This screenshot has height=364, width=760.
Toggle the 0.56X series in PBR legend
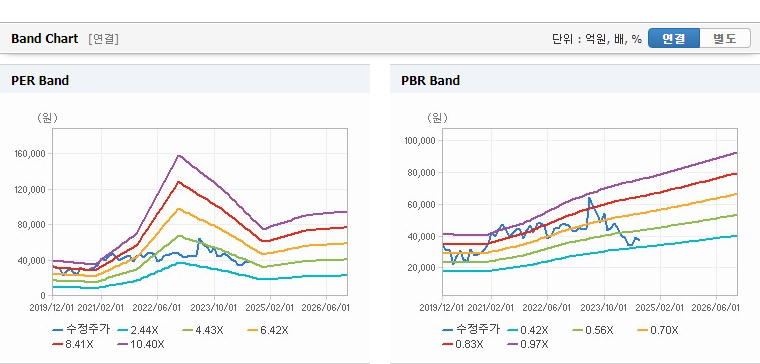pyautogui.click(x=592, y=331)
